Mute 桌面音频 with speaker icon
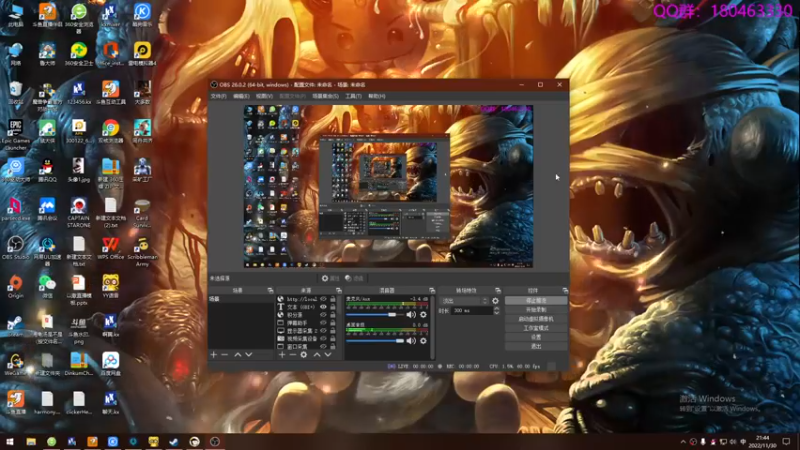 pyautogui.click(x=411, y=341)
